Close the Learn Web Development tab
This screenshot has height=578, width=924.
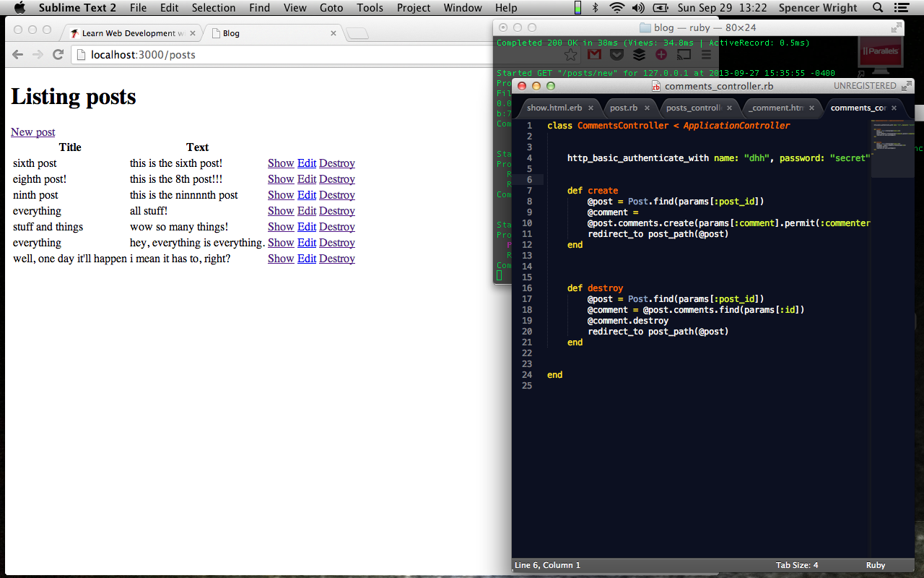[x=193, y=33]
